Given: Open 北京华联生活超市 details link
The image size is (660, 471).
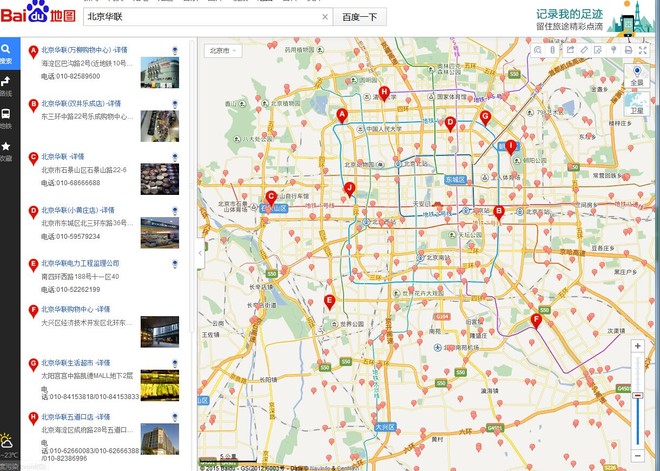Looking at the screenshot, I should (76, 363).
